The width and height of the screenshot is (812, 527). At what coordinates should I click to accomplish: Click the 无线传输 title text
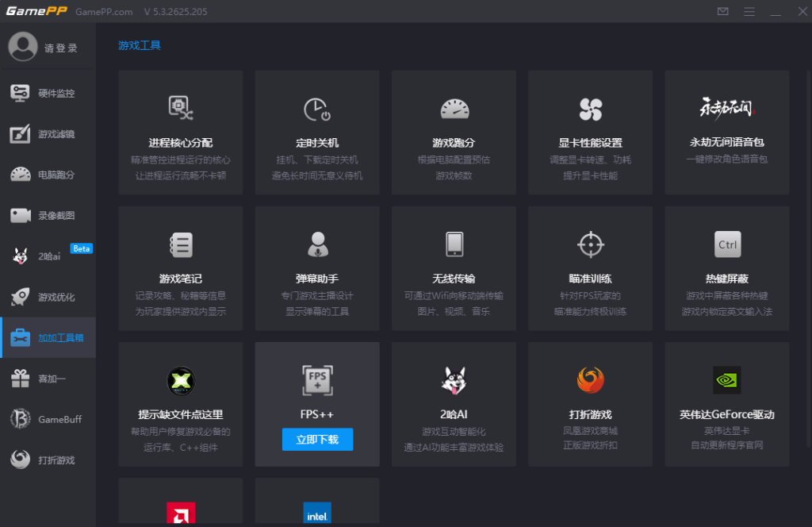coord(454,279)
